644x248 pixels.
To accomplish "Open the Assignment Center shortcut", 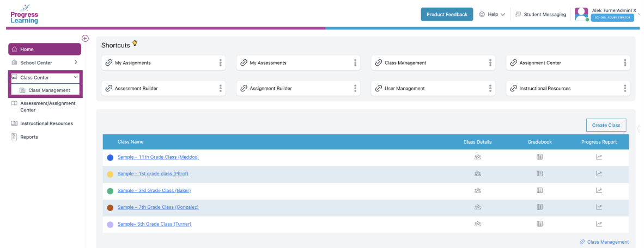I will pyautogui.click(x=568, y=63).
